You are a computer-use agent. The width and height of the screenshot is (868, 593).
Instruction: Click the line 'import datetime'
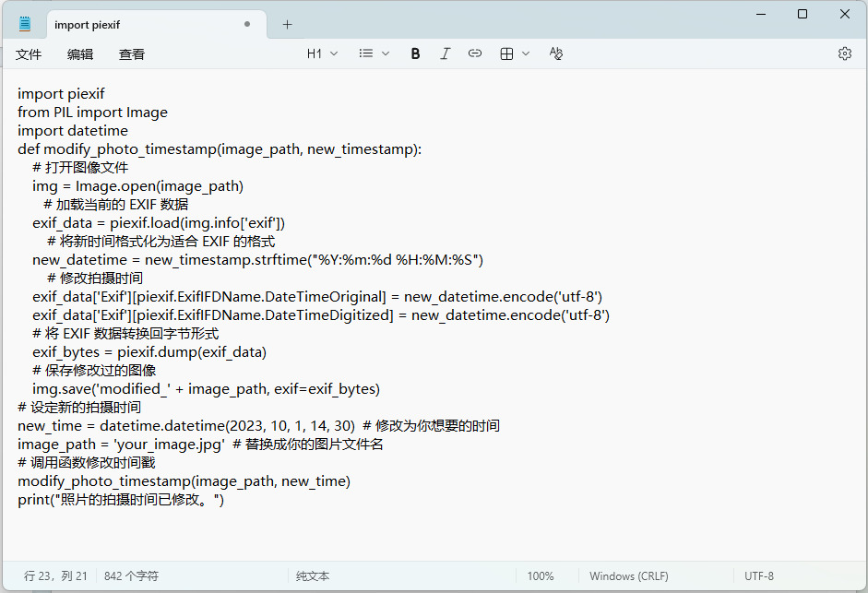tap(73, 131)
